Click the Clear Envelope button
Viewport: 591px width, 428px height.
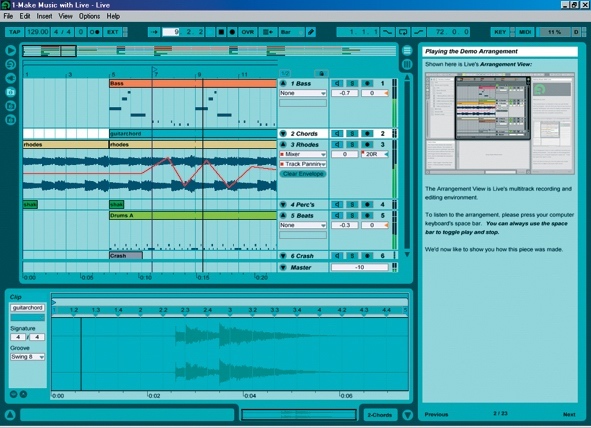pyautogui.click(x=303, y=174)
